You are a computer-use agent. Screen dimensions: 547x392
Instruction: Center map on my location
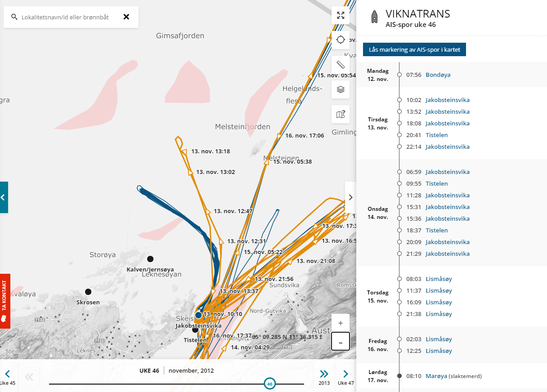click(341, 40)
